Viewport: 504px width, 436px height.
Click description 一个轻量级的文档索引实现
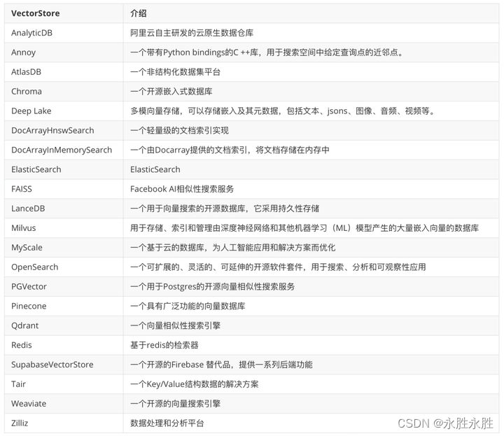tap(180, 130)
